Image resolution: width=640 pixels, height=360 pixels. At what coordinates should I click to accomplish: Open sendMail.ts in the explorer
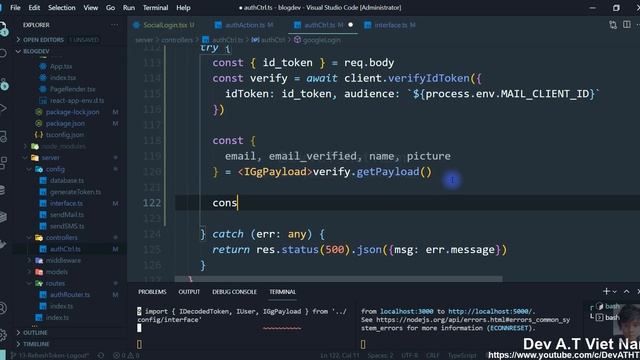tap(67, 215)
